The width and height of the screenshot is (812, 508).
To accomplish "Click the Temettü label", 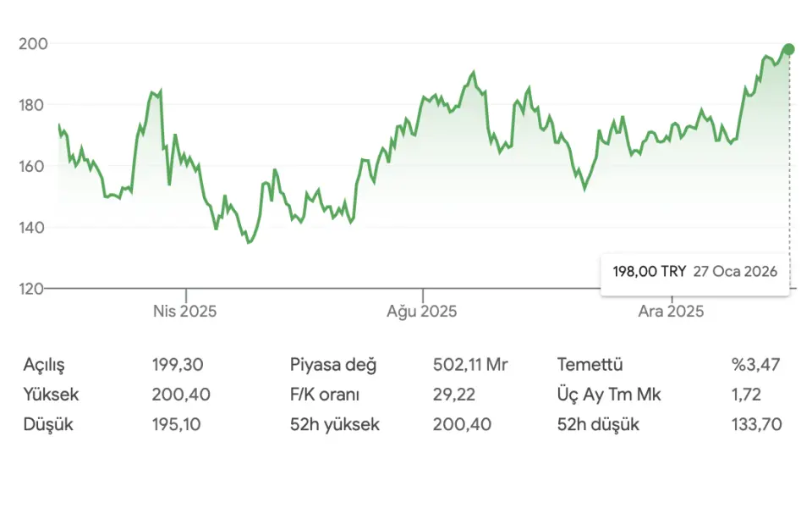I will (x=590, y=365).
